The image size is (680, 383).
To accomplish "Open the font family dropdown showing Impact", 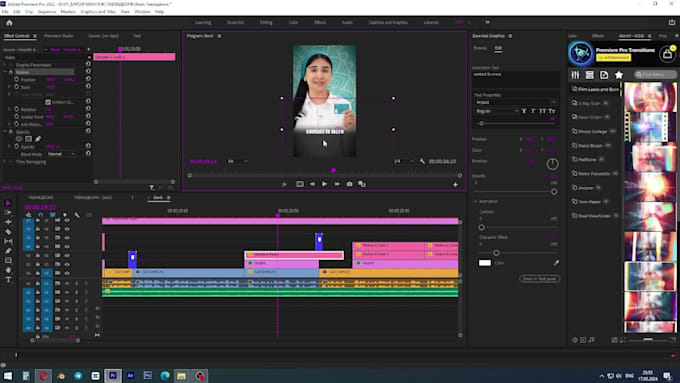I will pyautogui.click(x=515, y=102).
